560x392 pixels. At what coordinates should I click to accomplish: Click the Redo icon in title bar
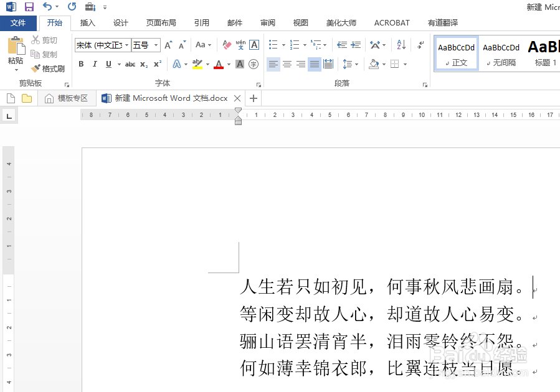(72, 6)
